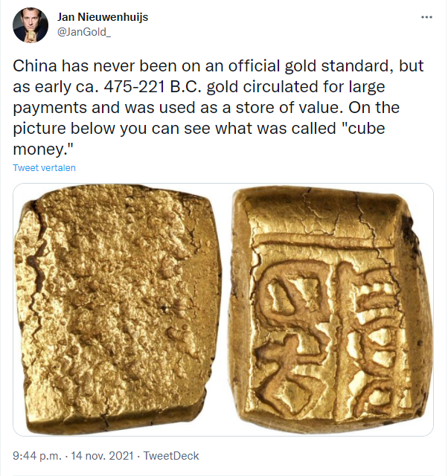The image size is (448, 476).
Task: Click the "475-221 B.C." text in tweet
Action: [x=153, y=87]
